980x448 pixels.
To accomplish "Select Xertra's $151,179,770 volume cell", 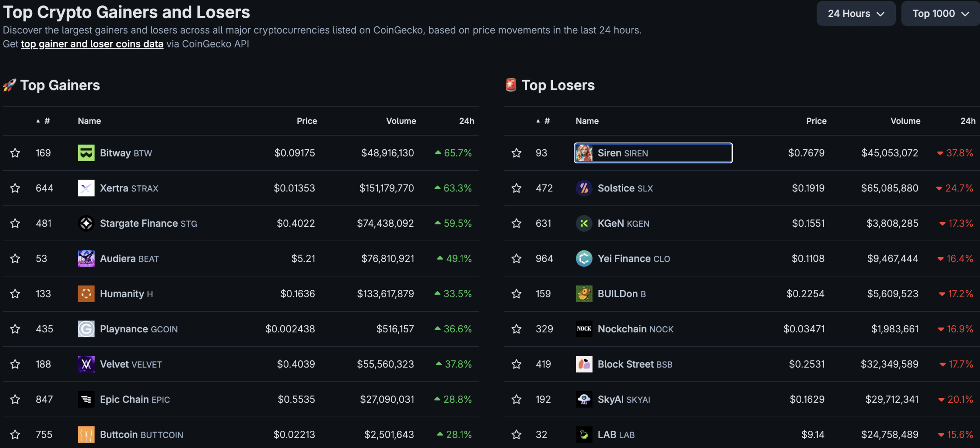I will click(387, 188).
